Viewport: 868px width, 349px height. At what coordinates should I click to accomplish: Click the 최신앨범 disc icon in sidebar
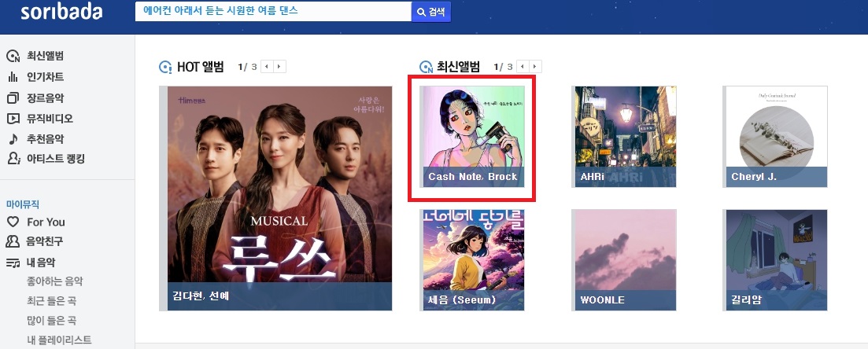(x=13, y=56)
